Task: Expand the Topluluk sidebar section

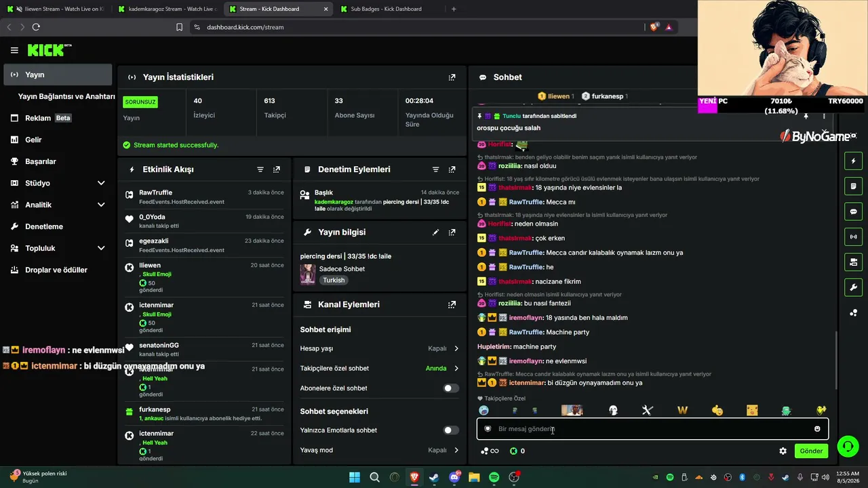Action: (56, 248)
